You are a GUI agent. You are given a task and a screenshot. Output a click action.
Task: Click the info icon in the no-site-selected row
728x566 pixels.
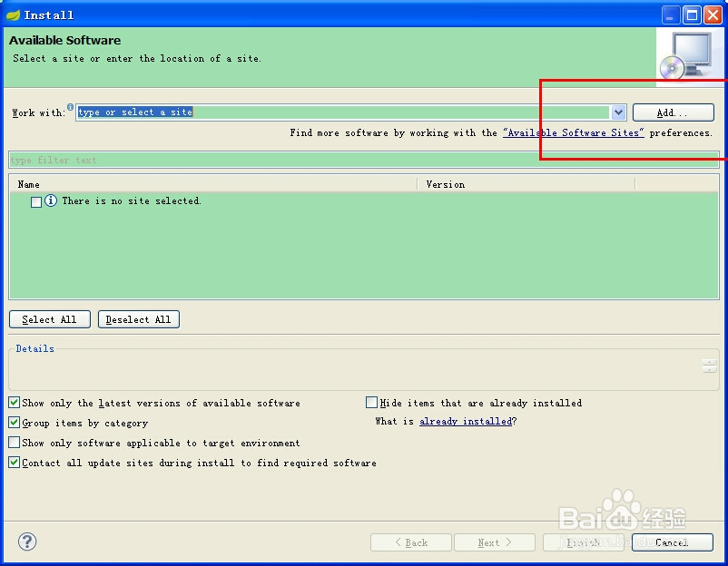pos(51,200)
